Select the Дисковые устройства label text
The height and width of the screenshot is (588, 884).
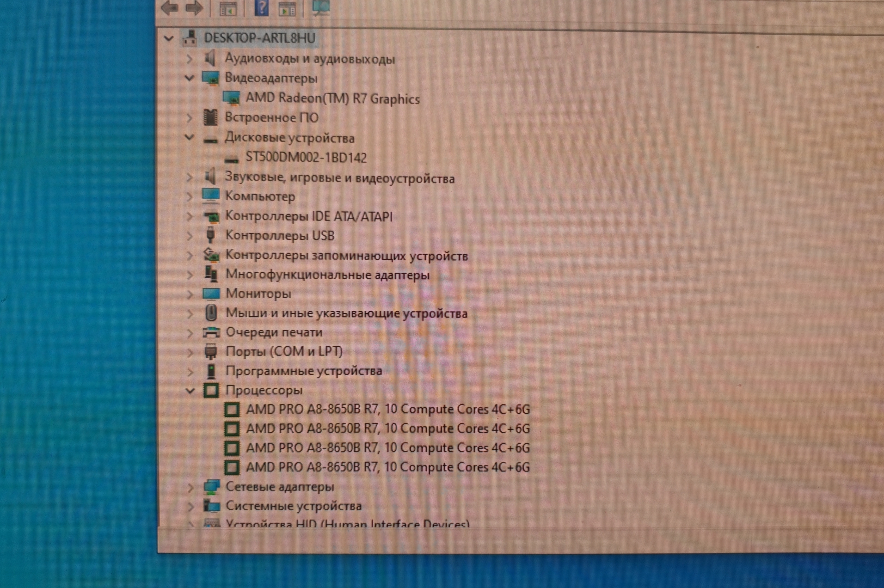[x=290, y=137]
